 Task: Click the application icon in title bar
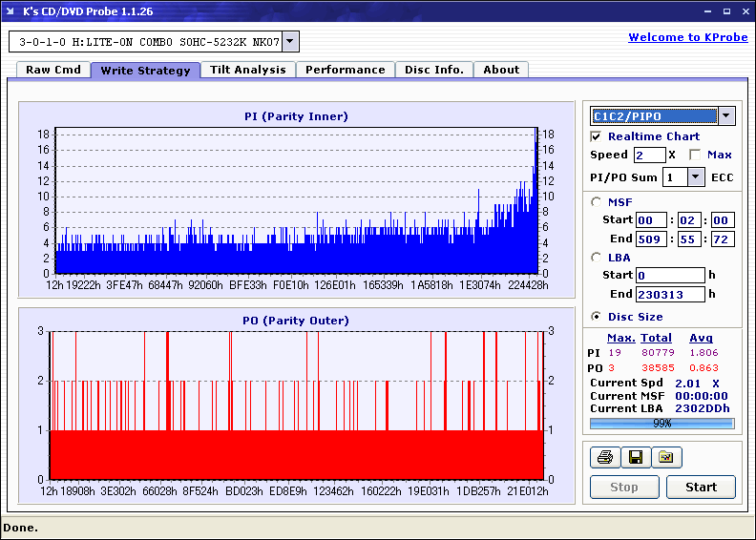[x=11, y=11]
